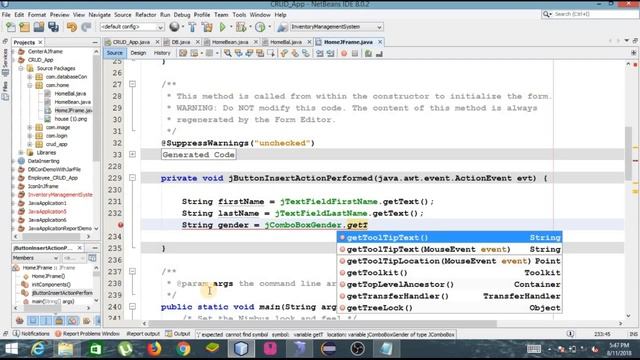Click the Save All toolbar icon
Screen dimensions: 640x360
point(53,27)
